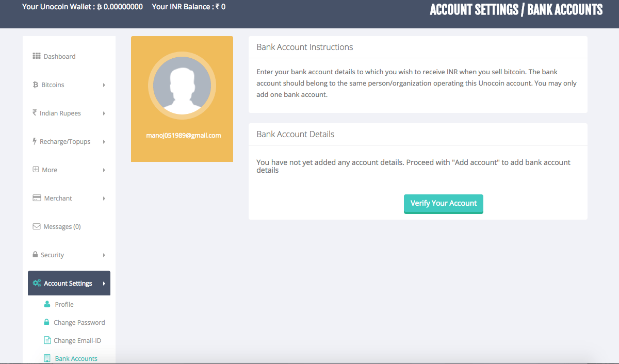The image size is (619, 364).
Task: Open the Dashboard menu item
Action: [x=69, y=56]
